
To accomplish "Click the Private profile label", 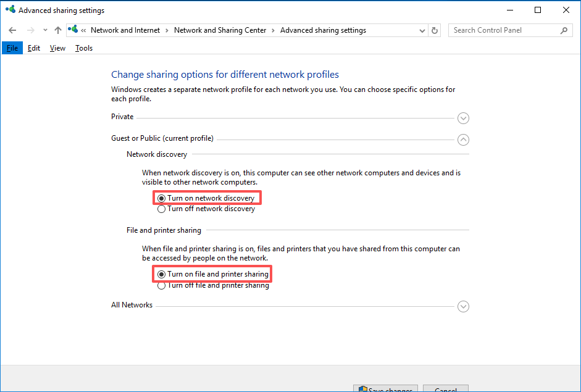I will tap(122, 117).
